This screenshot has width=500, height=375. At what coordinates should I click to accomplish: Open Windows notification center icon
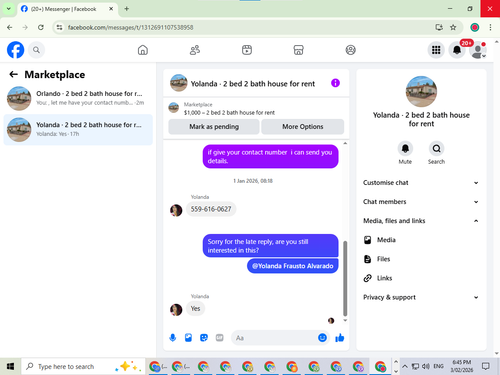pyautogui.click(x=486, y=366)
